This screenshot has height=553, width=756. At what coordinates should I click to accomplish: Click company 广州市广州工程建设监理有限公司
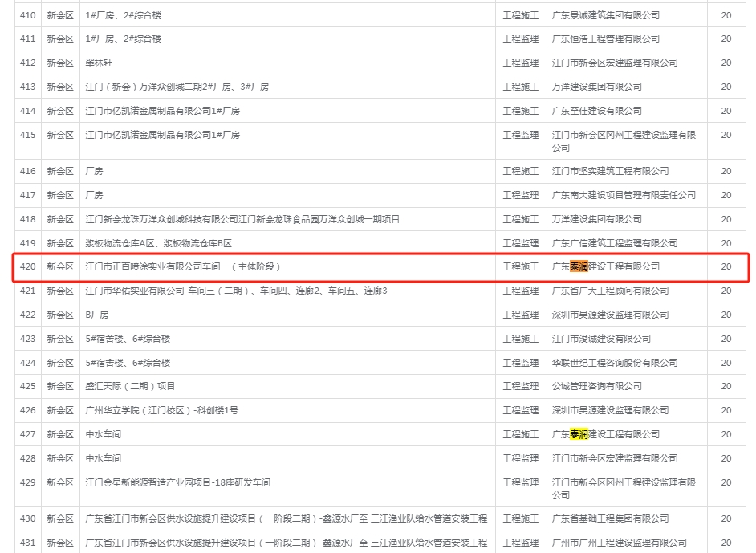(619, 543)
